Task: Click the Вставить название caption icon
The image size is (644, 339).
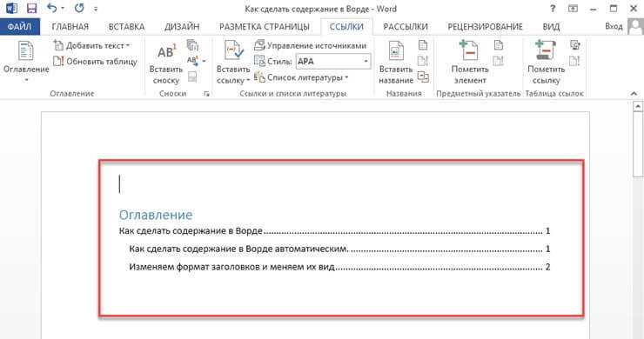Action: tap(396, 51)
